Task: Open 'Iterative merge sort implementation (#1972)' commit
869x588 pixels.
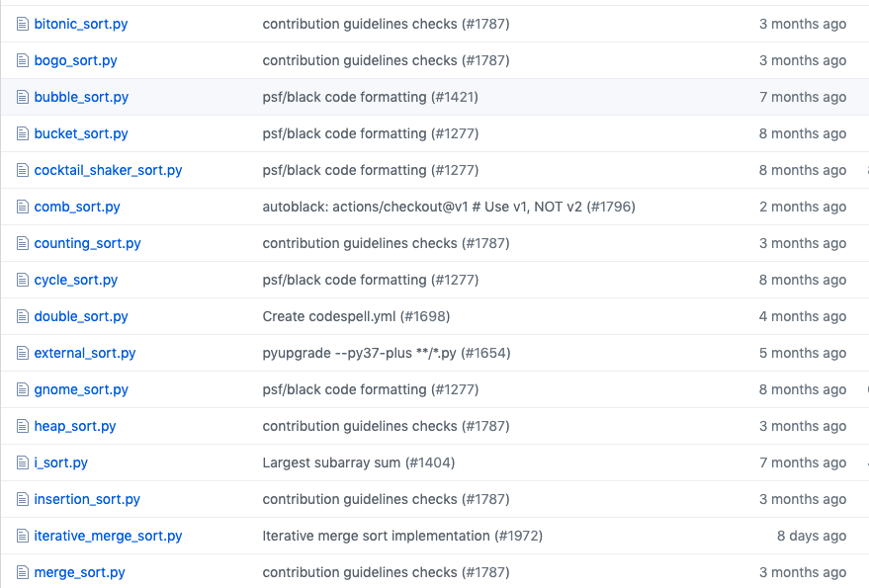Action: click(x=402, y=536)
